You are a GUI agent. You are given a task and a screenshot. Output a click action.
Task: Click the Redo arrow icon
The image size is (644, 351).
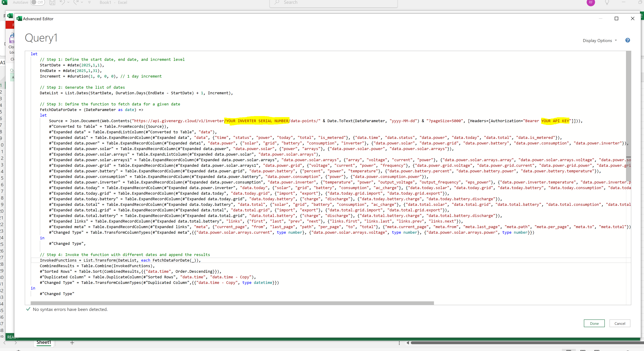pyautogui.click(x=76, y=2)
